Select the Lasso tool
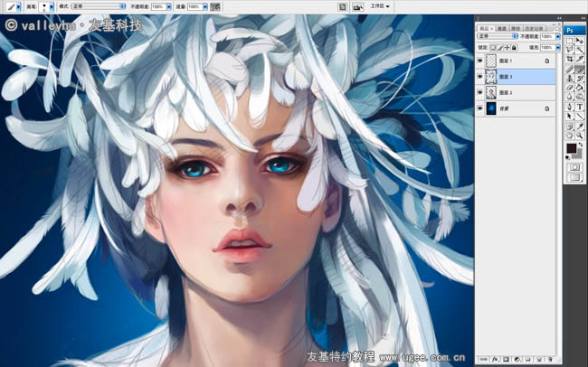Viewport: 588px width, 367px height. (570, 50)
